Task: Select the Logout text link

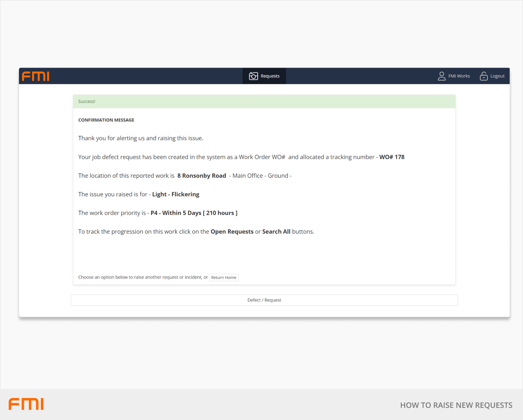Action: pyautogui.click(x=497, y=76)
